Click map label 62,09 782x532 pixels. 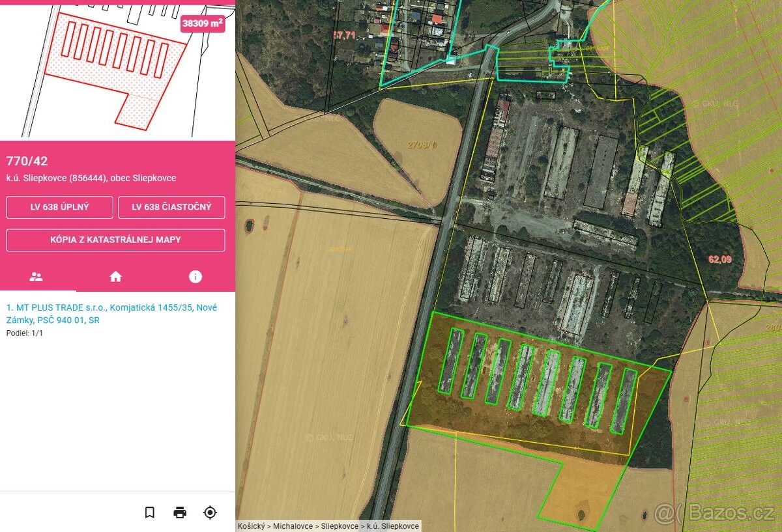point(720,259)
